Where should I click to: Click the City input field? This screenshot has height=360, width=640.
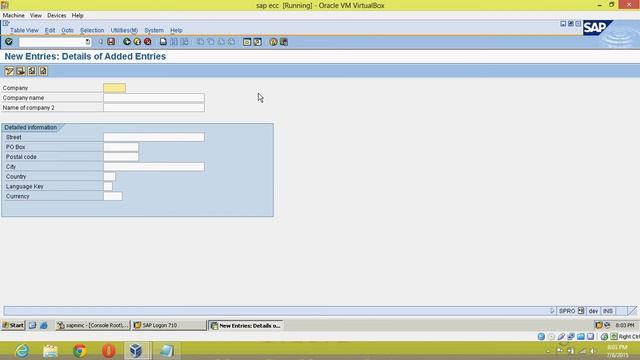[x=154, y=167]
